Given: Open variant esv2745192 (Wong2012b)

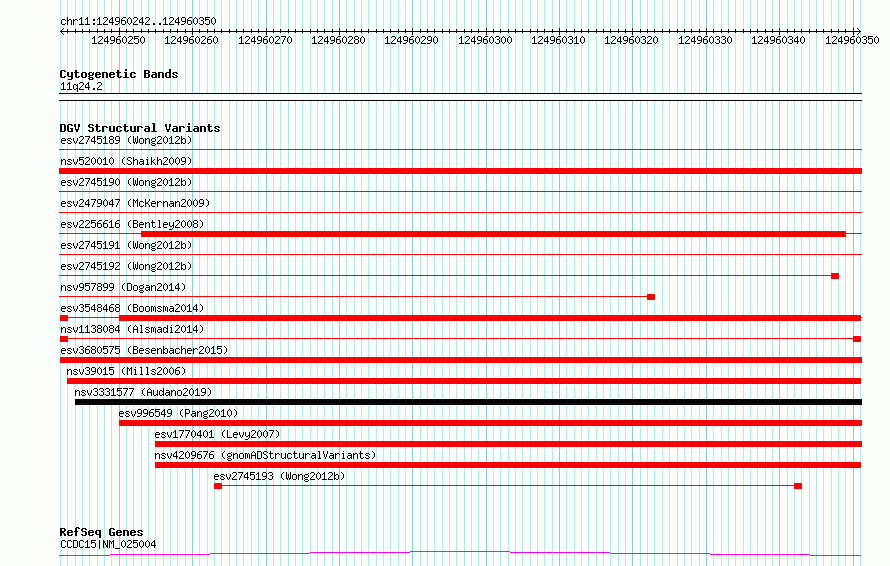Looking at the screenshot, I should tap(126, 266).
